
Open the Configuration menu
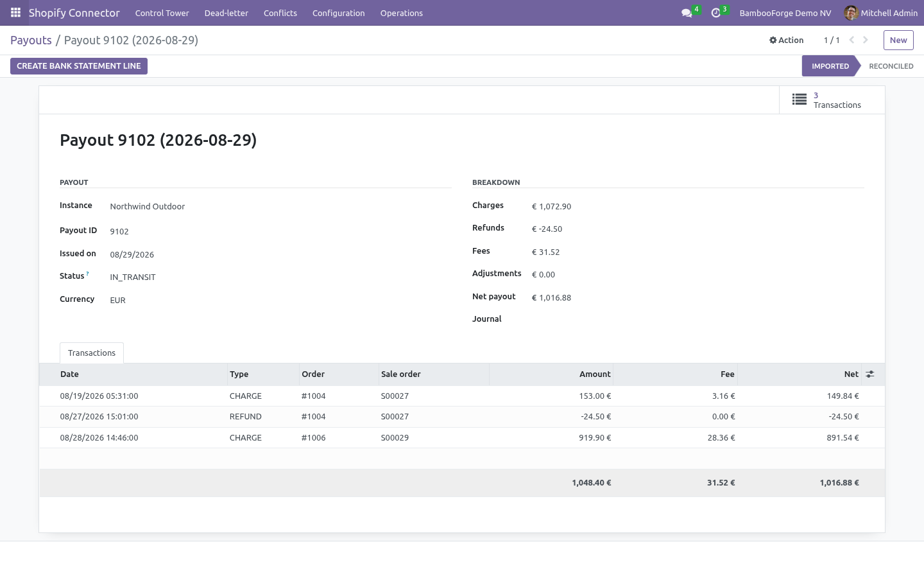[339, 13]
